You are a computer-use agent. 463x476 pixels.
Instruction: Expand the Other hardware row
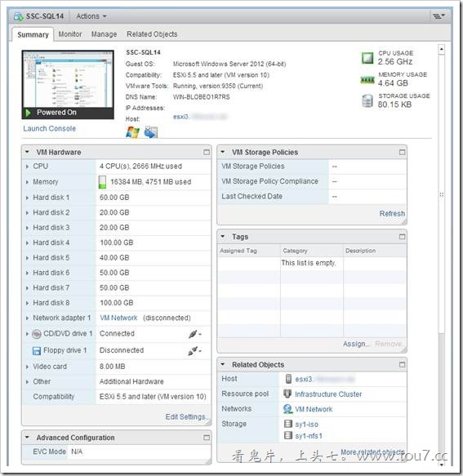point(27,381)
